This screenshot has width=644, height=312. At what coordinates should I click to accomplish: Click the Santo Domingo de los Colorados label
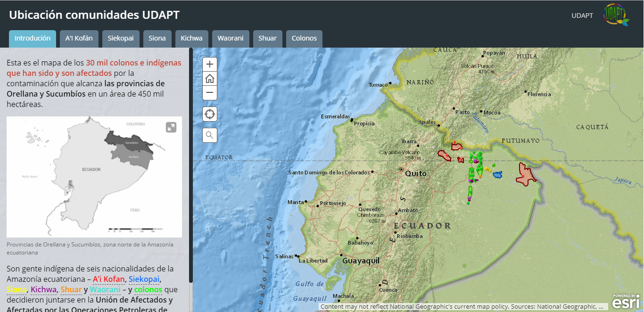tap(329, 172)
